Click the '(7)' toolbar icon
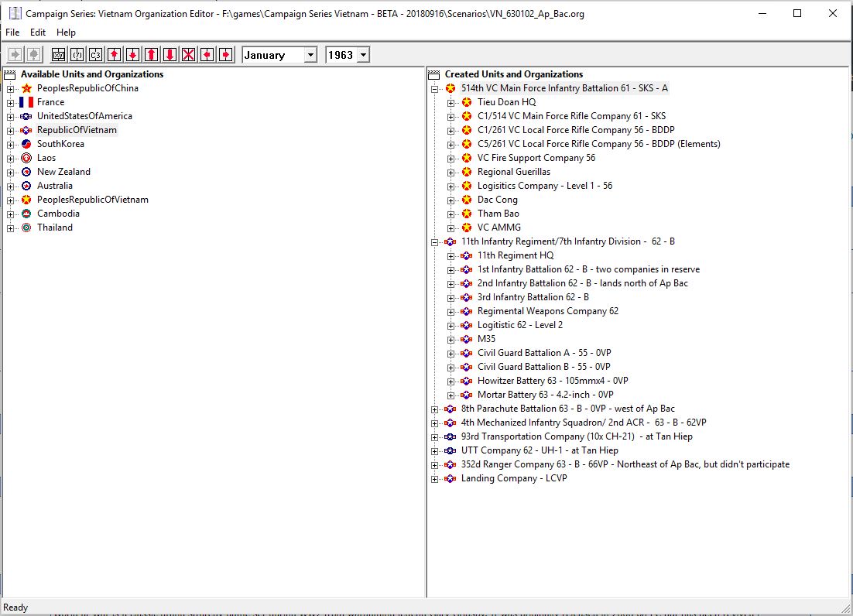Viewport: 853px width, 616px height. (x=77, y=55)
